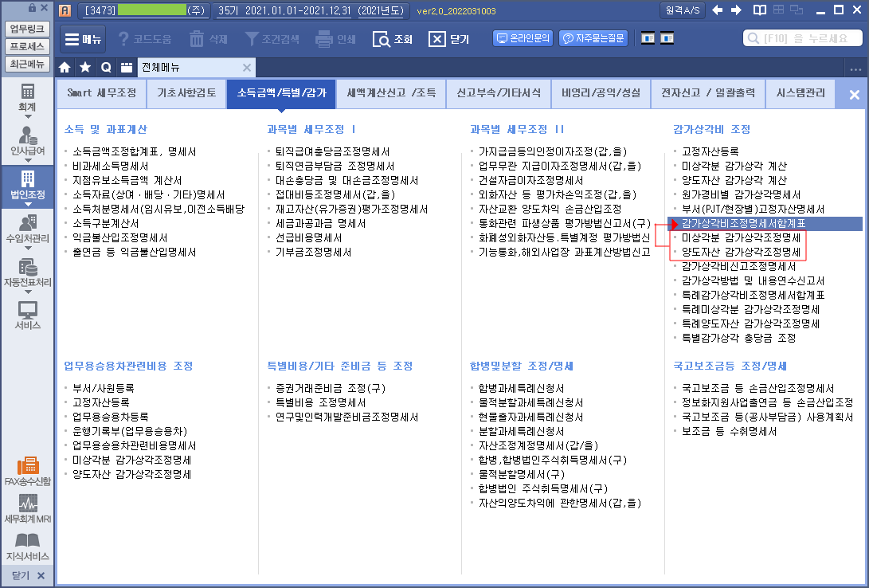Screen dimensions: 869x588
Task: Select the 전자신고 / 일괄출력 tab
Action: (697, 93)
